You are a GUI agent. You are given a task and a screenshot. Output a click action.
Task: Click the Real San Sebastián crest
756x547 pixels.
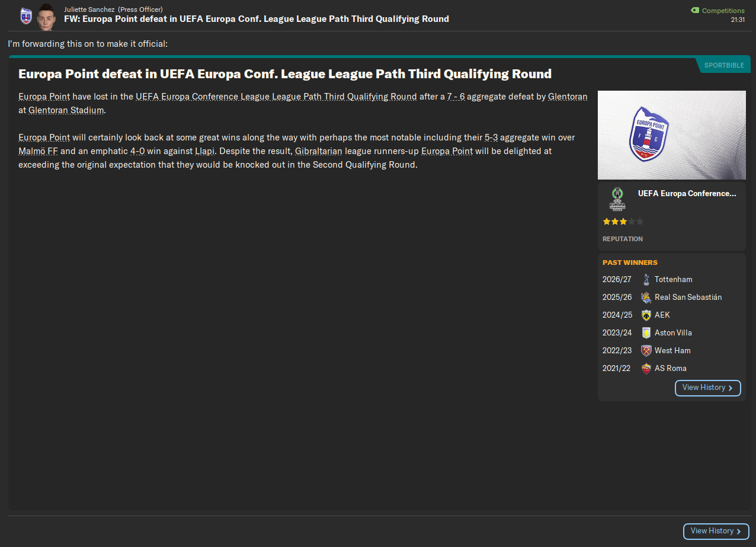click(646, 297)
